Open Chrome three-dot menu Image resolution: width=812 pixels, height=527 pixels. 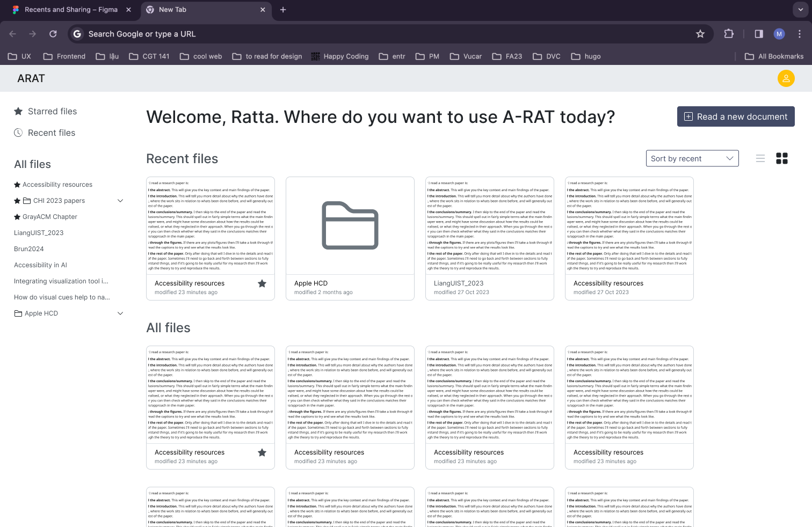800,34
